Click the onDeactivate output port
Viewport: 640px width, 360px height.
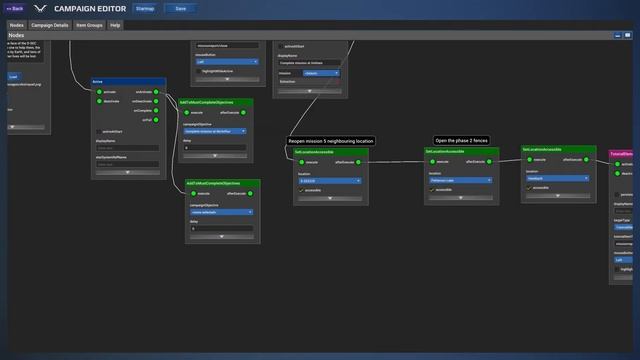point(156,101)
